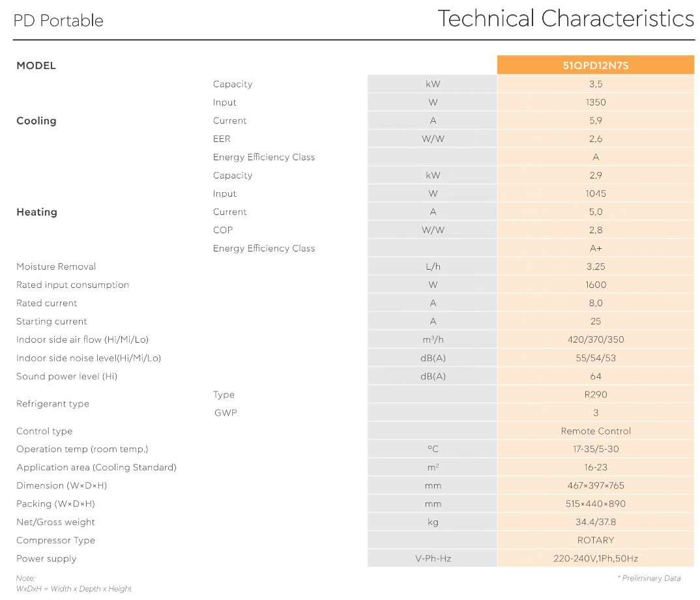Select the ROTARY compressor type value
700x600 pixels.
pyautogui.click(x=595, y=540)
